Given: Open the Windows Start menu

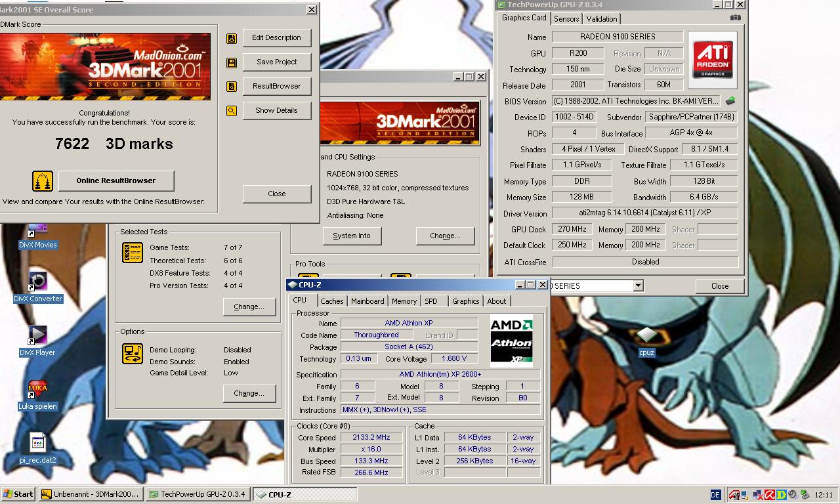Looking at the screenshot, I should pos(18,495).
